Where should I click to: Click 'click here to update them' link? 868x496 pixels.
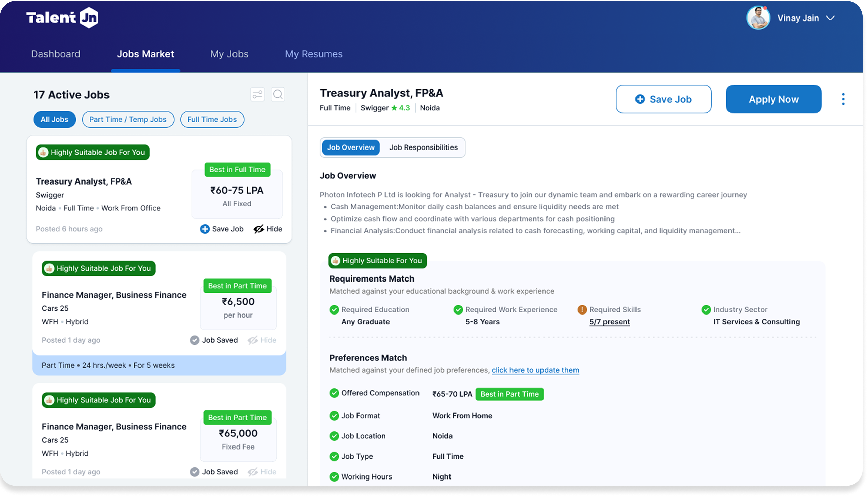pyautogui.click(x=535, y=370)
